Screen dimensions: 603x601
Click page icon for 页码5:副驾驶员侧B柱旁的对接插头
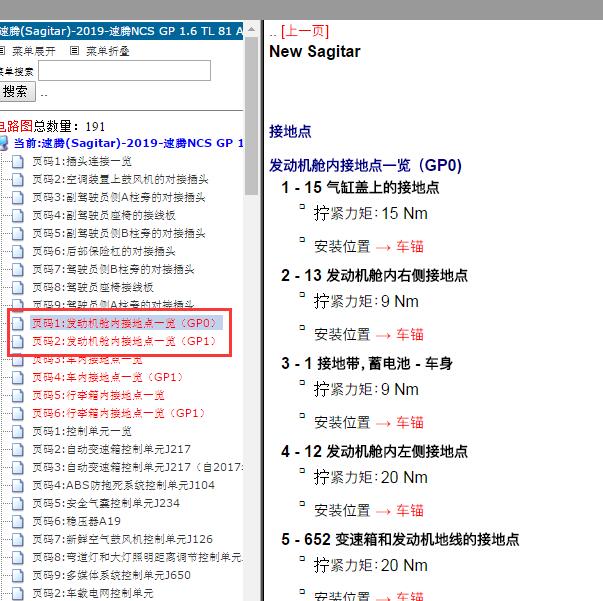click(x=17, y=233)
